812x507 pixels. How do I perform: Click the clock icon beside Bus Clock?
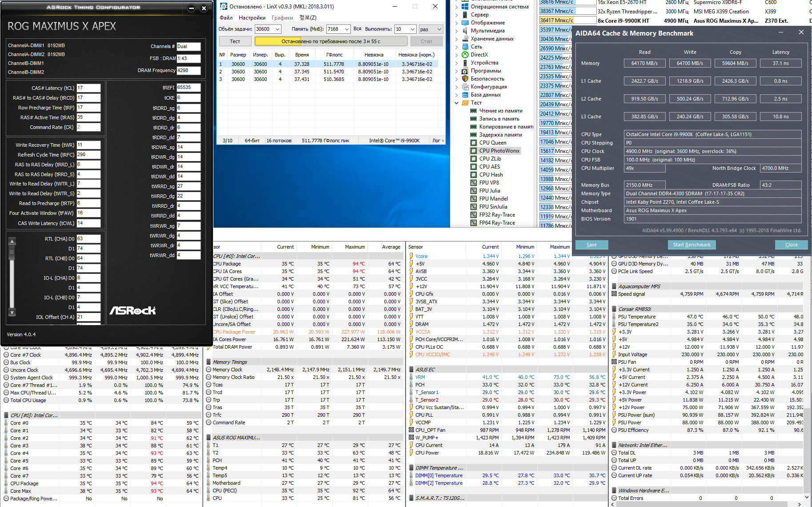[6, 362]
